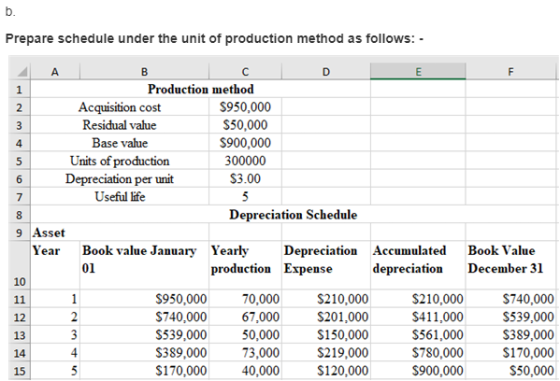560x381 pixels.
Task: Click the 'Accumulated depreciation' heading
Action: click(418, 265)
